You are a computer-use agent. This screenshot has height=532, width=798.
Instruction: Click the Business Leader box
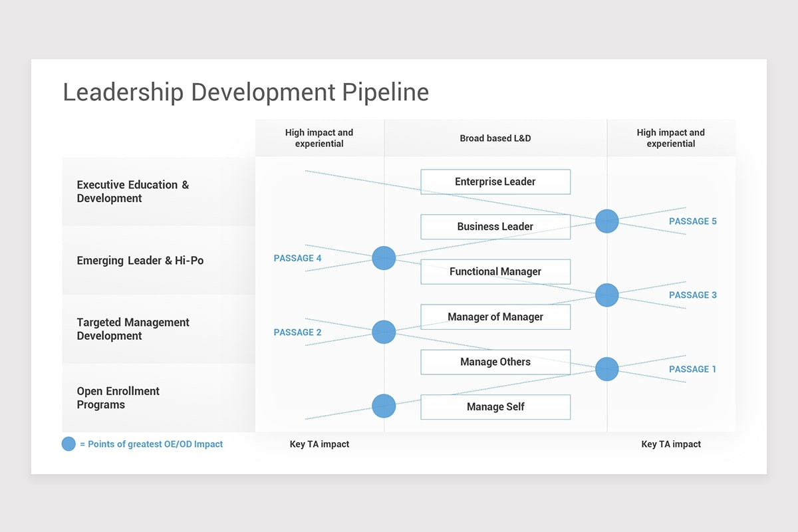click(x=495, y=226)
